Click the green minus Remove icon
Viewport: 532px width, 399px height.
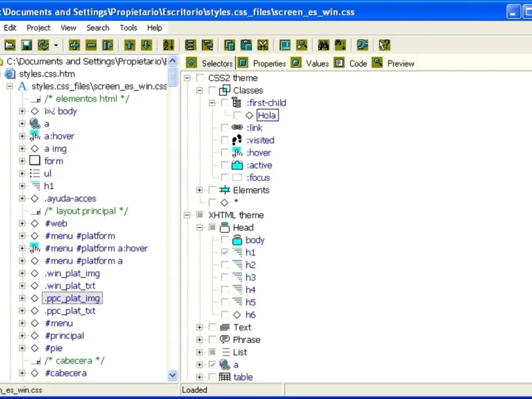(91, 45)
